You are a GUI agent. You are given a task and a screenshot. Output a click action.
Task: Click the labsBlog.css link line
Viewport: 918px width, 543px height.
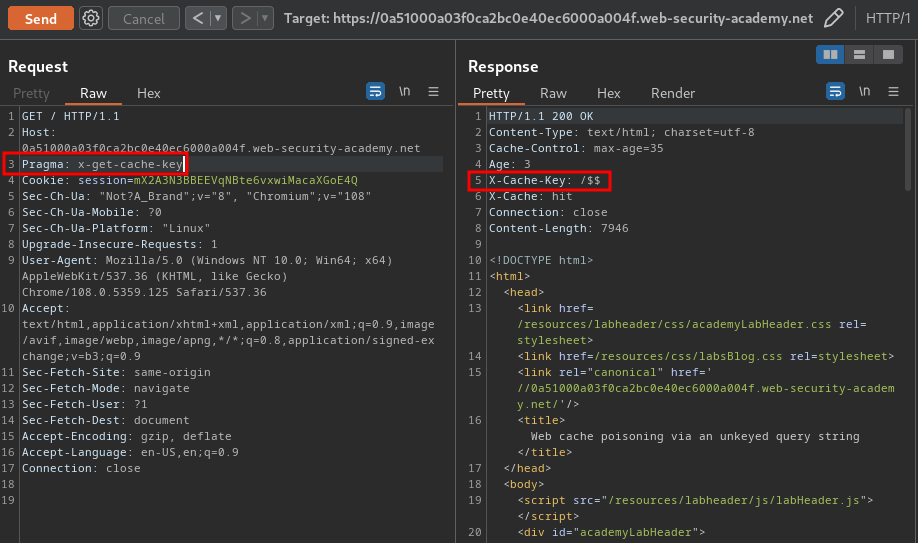tap(705, 356)
